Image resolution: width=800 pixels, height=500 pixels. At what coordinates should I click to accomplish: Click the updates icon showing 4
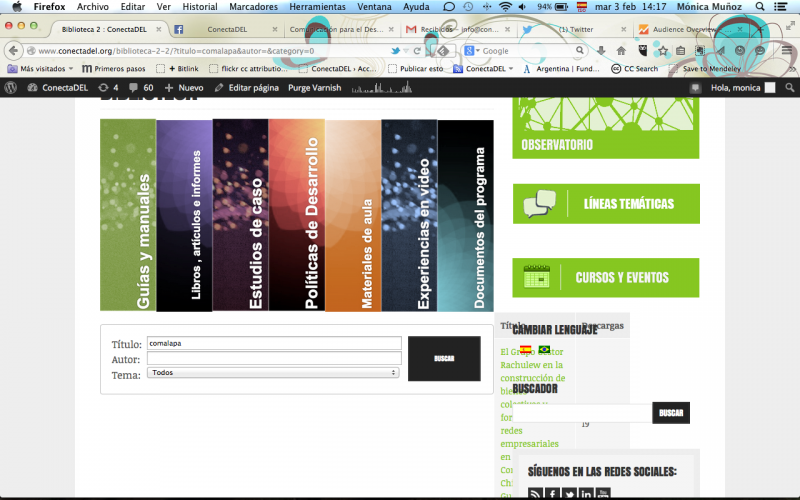108,88
